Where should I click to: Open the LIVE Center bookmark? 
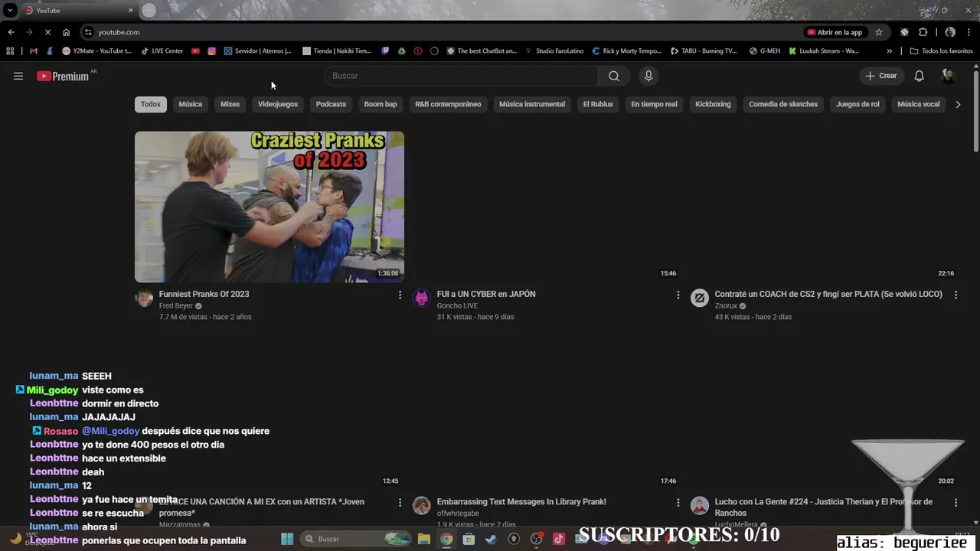pyautogui.click(x=162, y=51)
